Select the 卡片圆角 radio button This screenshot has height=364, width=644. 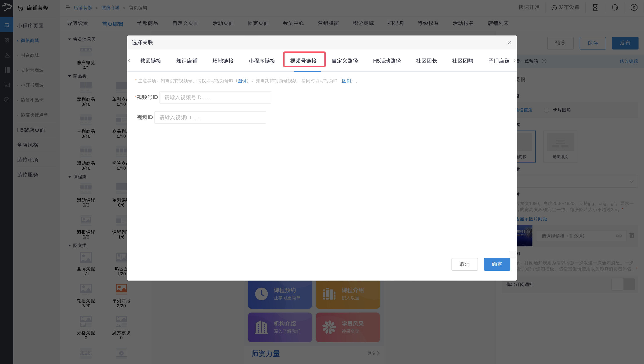pos(547,110)
